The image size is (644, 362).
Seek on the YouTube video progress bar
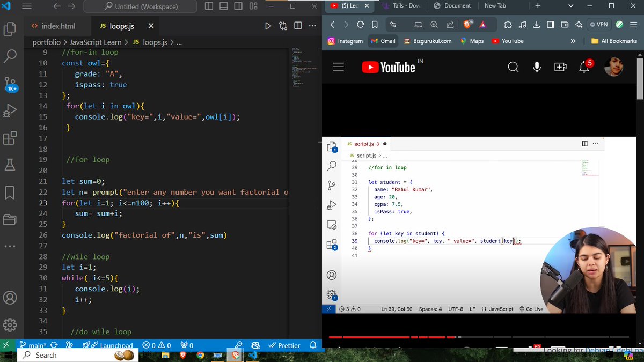point(478,337)
